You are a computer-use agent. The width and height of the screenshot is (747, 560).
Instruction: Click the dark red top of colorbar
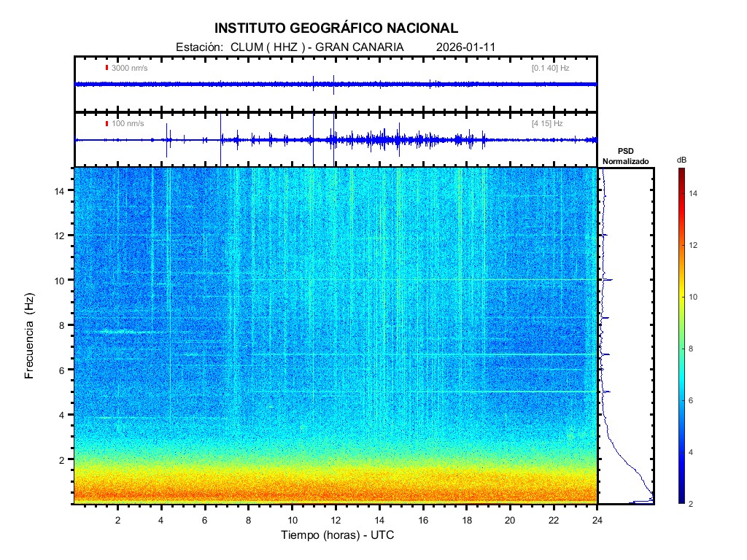pos(681,171)
